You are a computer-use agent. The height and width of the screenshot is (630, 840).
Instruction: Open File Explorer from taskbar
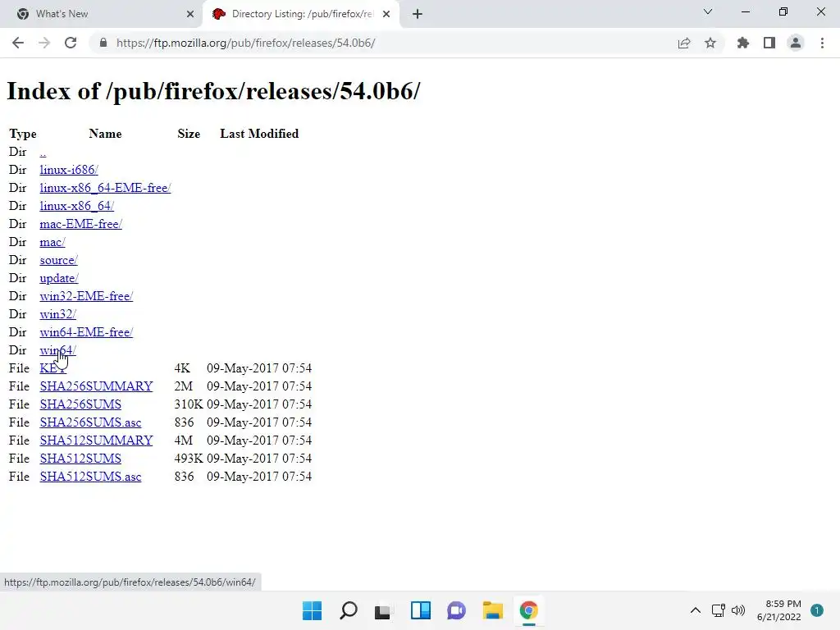(x=492, y=610)
